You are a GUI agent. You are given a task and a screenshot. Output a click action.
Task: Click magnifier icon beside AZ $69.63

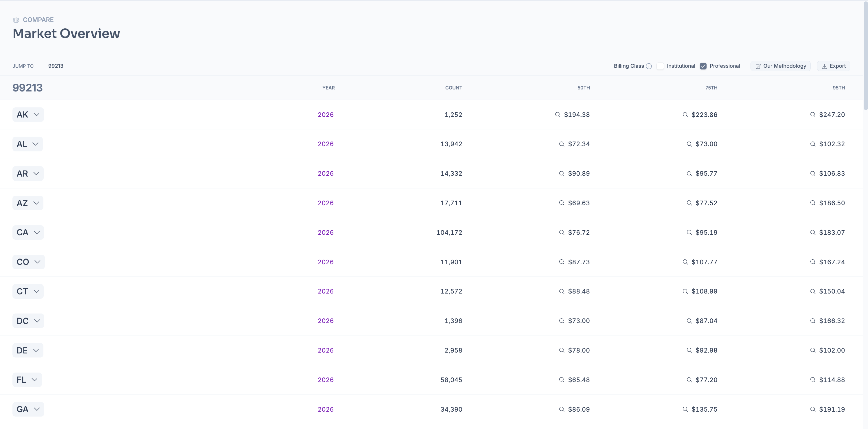562,203
